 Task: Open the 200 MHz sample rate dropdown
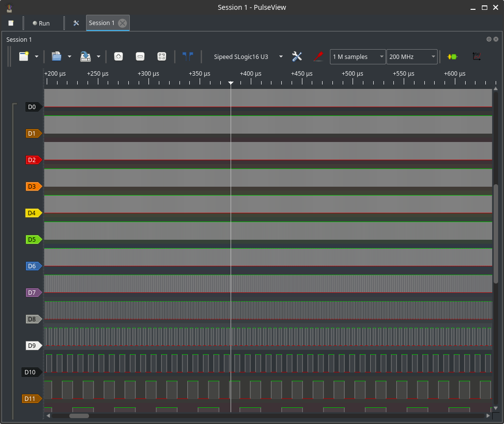[412, 57]
